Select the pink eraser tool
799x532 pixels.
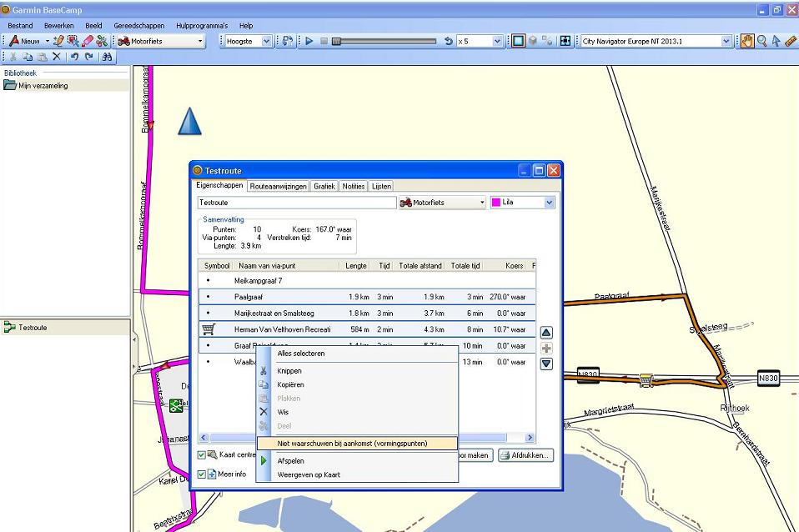pyautogui.click(x=88, y=42)
